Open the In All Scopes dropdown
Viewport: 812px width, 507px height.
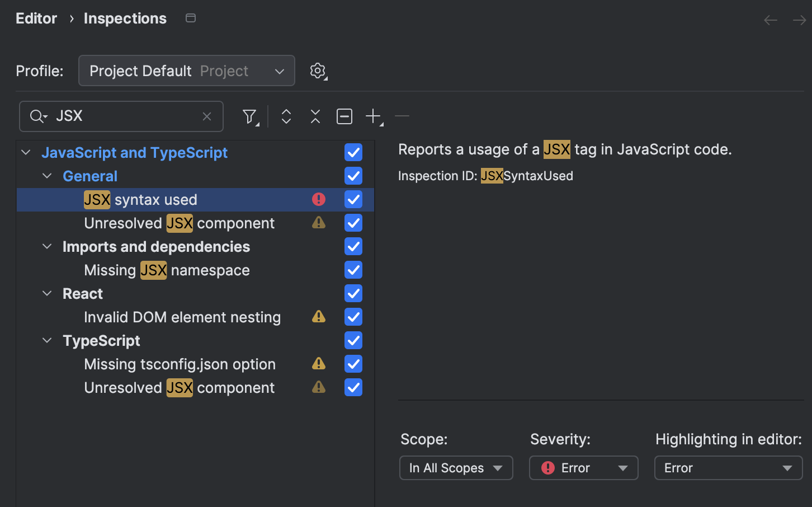click(456, 468)
